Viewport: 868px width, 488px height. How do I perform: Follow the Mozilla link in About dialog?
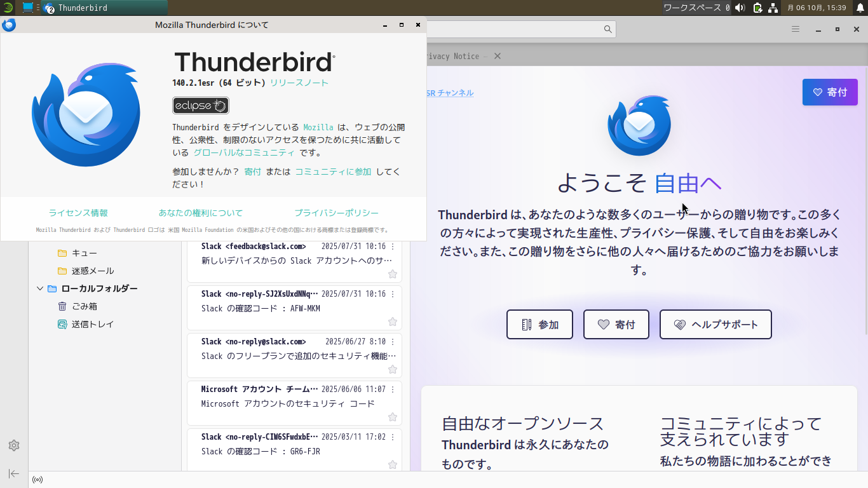(318, 127)
